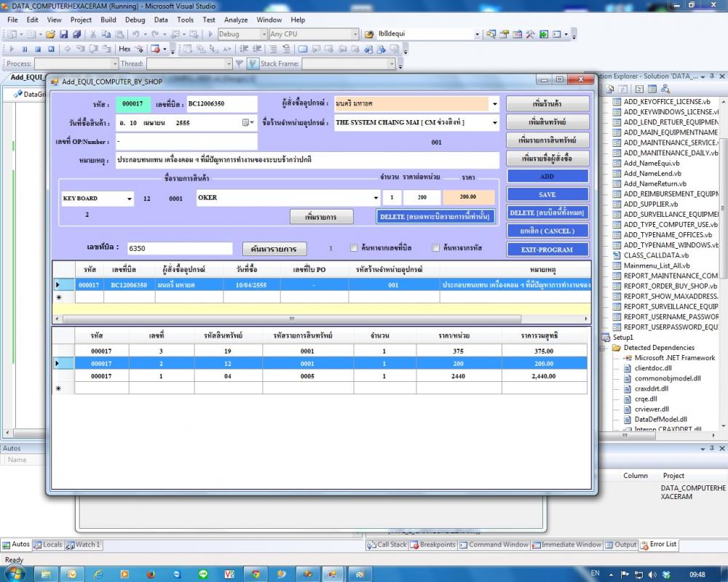
Task: Click horizontal scrollbar of upper data grid
Action: pyautogui.click(x=292, y=319)
